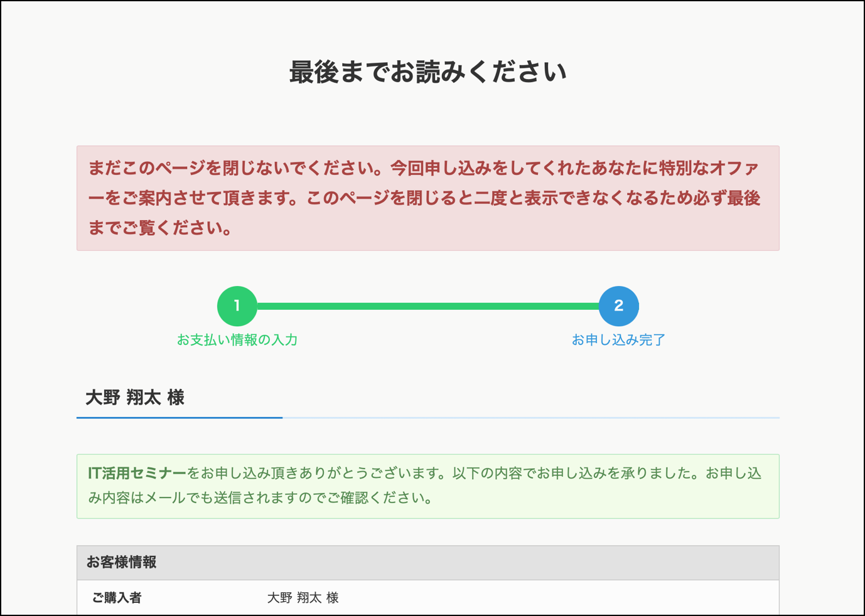Click the light blue divider line right section
The height and width of the screenshot is (616, 865).
click(x=530, y=417)
